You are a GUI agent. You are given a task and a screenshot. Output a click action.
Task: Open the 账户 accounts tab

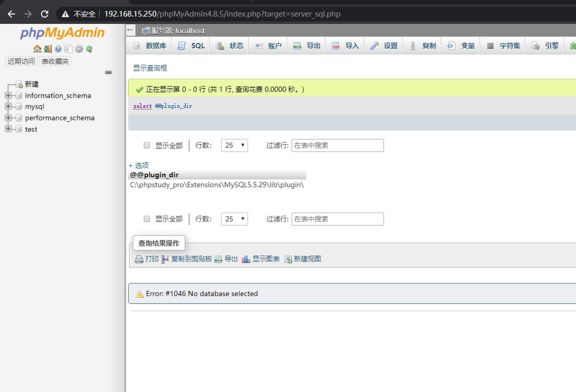[268, 46]
